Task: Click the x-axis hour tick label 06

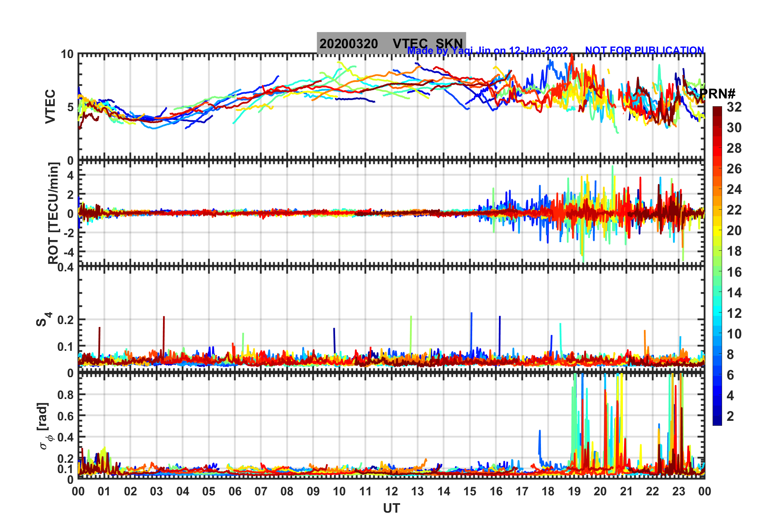Action: coord(235,491)
